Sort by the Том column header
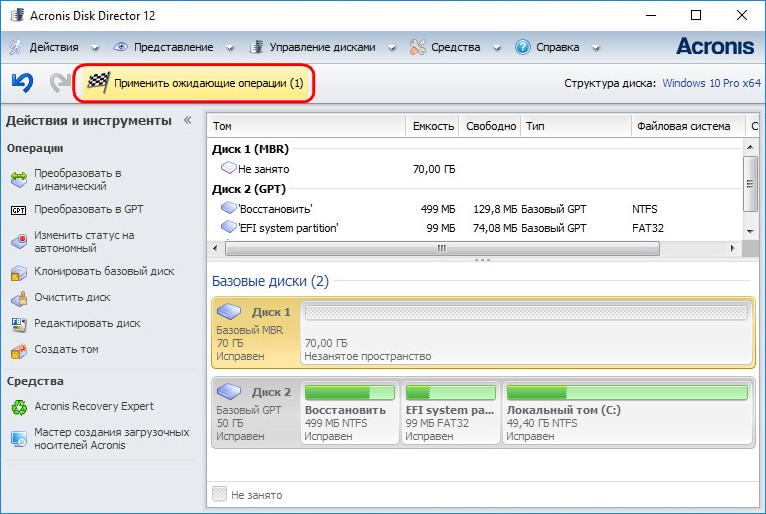This screenshot has width=766, height=514. (x=307, y=126)
